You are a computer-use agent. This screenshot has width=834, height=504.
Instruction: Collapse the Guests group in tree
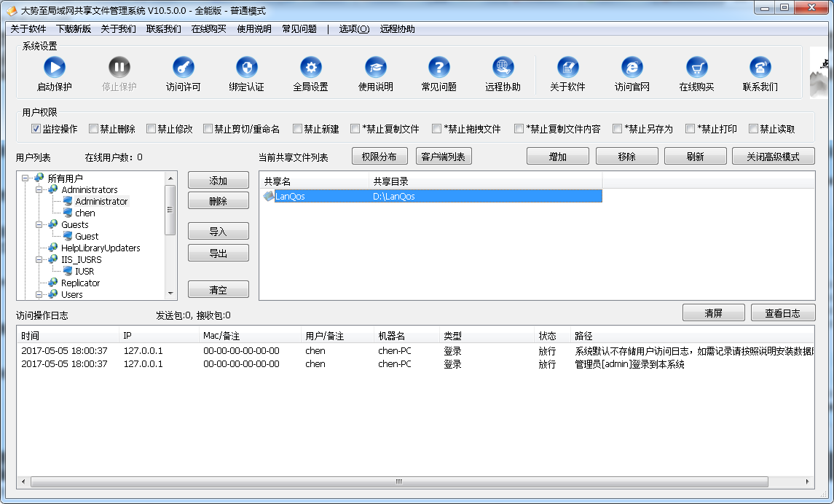point(38,225)
